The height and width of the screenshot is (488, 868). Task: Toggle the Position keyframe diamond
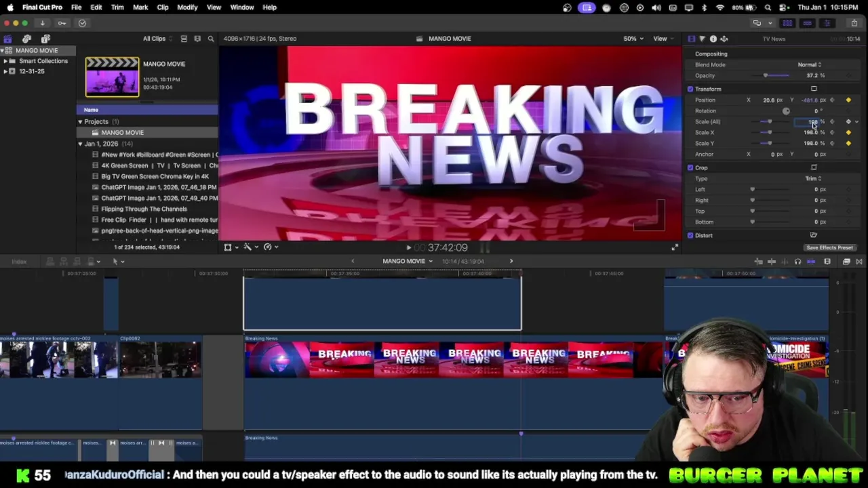848,100
